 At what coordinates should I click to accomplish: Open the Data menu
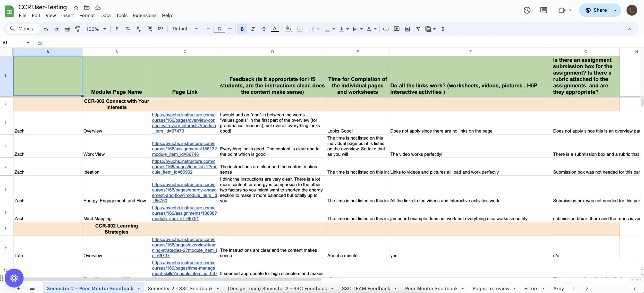coord(105,15)
